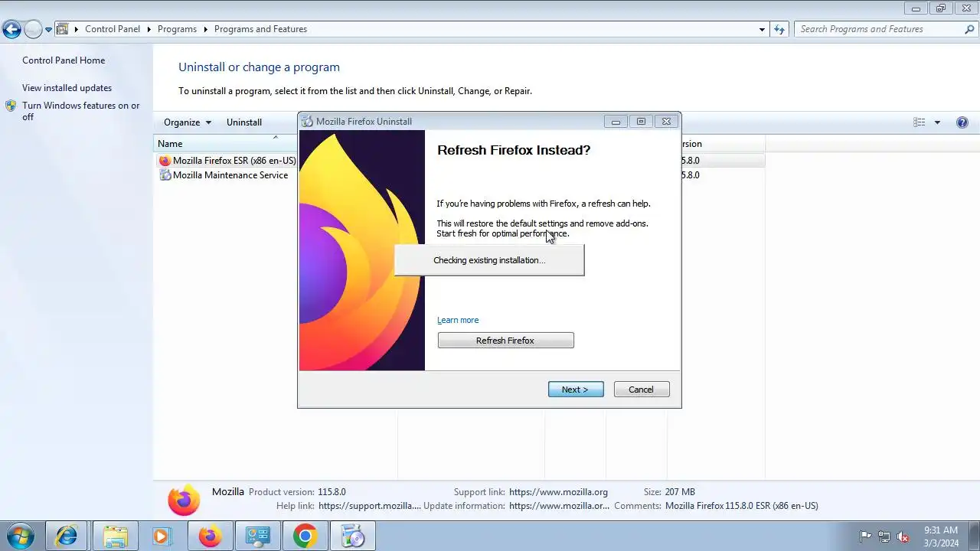Click the 207 MB size value
980x551 pixels.
coord(680,492)
